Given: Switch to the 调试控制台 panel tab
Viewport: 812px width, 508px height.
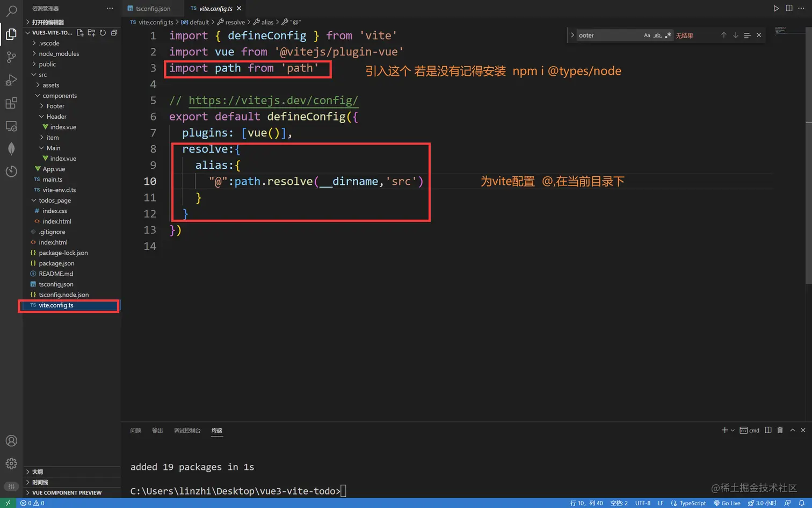Looking at the screenshot, I should click(x=187, y=431).
